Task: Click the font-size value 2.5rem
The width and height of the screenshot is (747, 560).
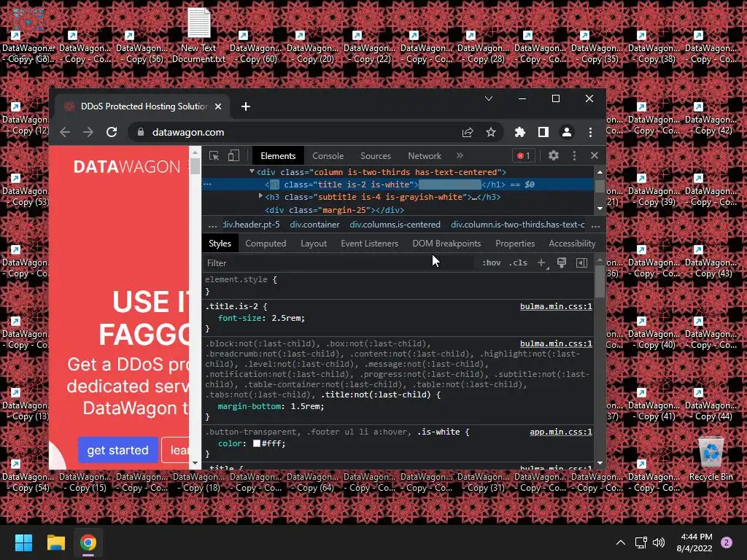Action: 287,318
